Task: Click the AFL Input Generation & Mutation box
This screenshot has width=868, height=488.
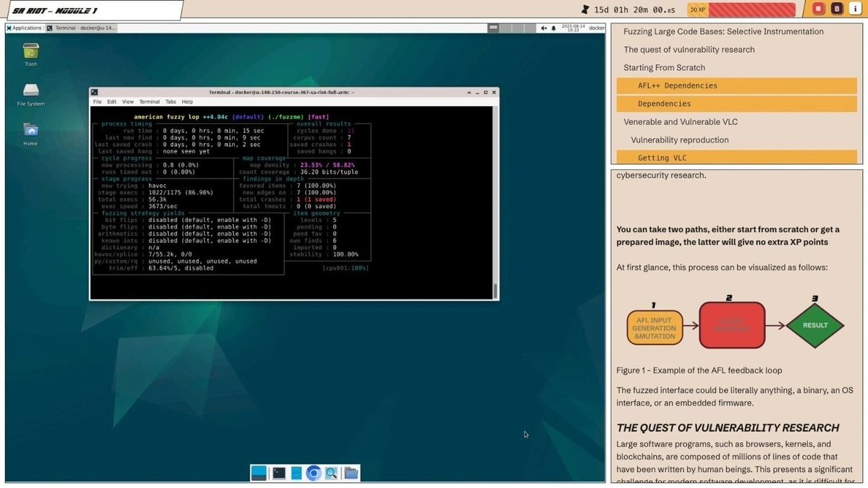Action: coord(654,326)
